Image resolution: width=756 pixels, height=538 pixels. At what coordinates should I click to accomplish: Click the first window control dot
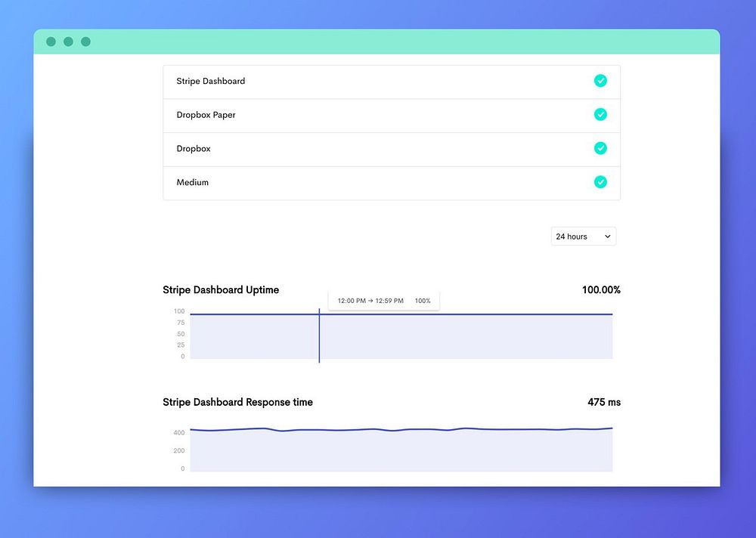coord(51,42)
